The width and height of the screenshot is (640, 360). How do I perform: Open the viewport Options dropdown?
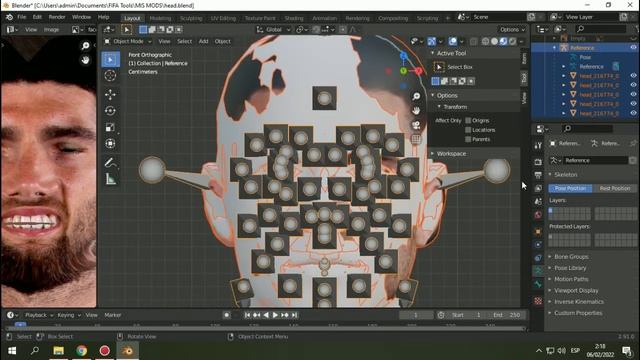(x=512, y=29)
